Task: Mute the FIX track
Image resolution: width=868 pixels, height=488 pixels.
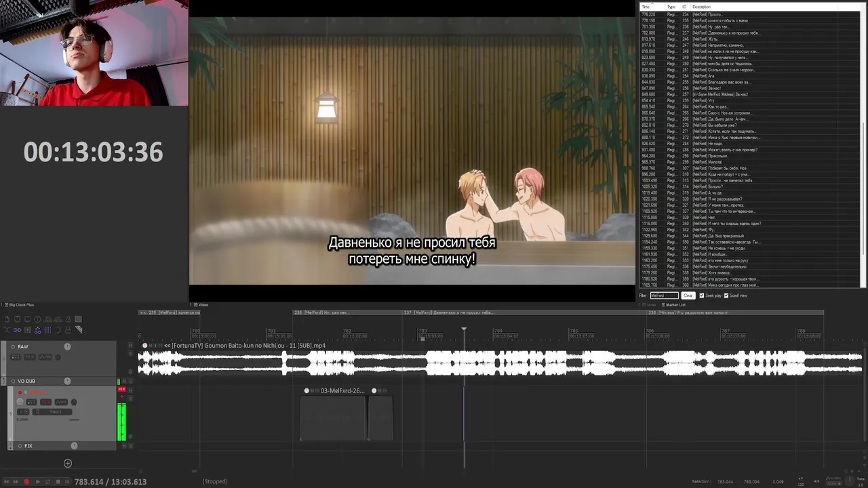Action: click(124, 446)
